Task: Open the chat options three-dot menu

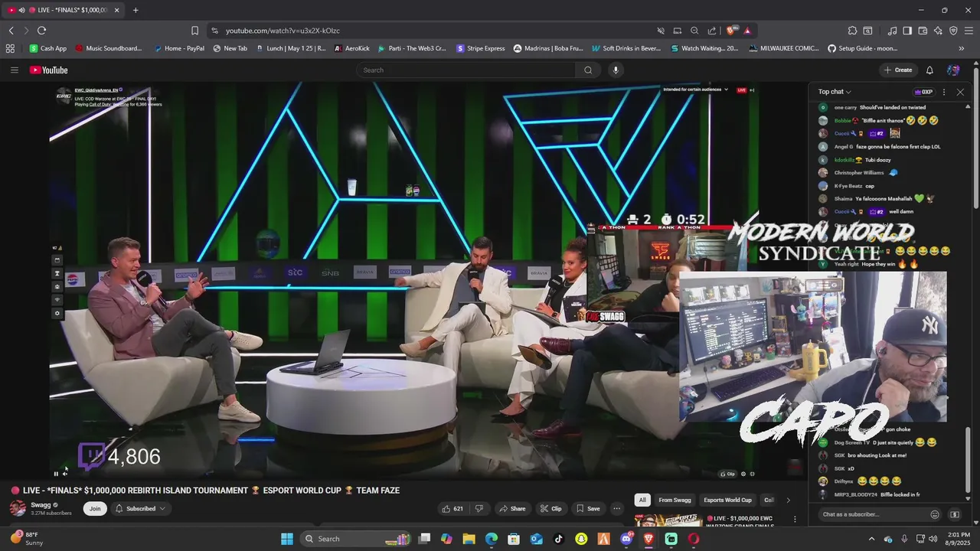Action: [x=943, y=92]
